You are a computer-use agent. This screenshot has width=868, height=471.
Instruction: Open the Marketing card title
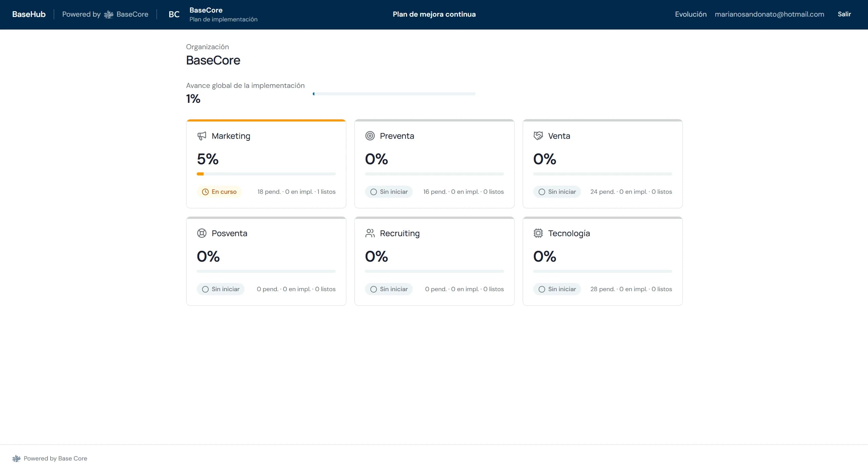point(231,136)
